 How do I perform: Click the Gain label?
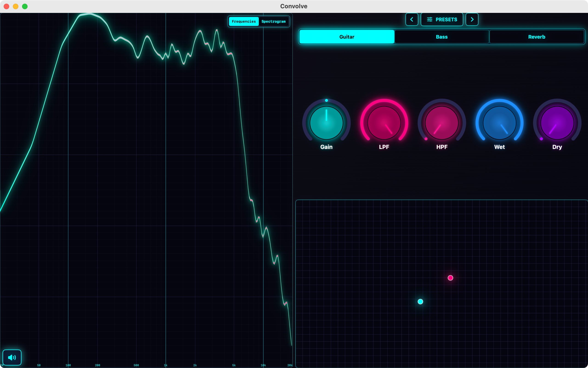click(x=326, y=147)
